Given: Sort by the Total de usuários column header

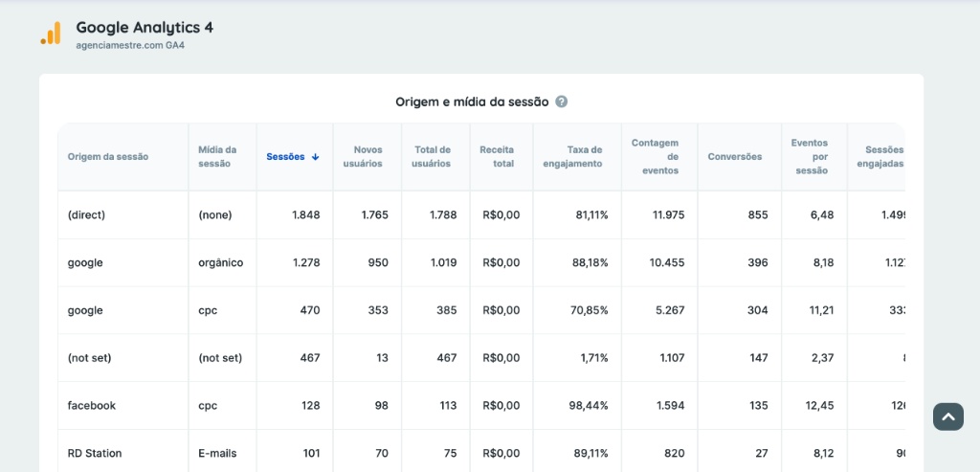Looking at the screenshot, I should point(433,157).
